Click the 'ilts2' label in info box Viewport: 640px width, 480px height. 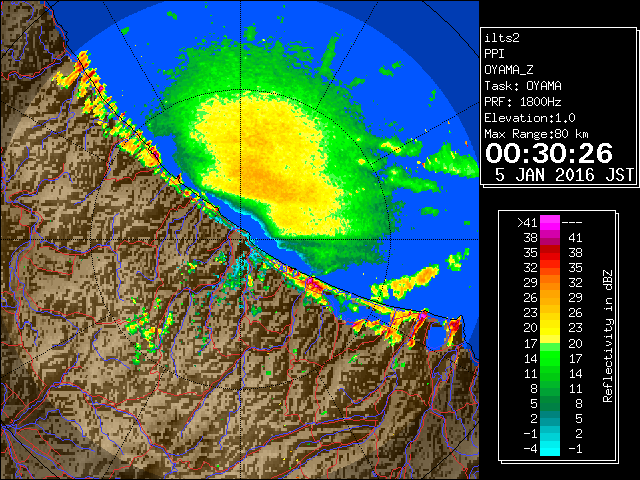tap(502, 38)
